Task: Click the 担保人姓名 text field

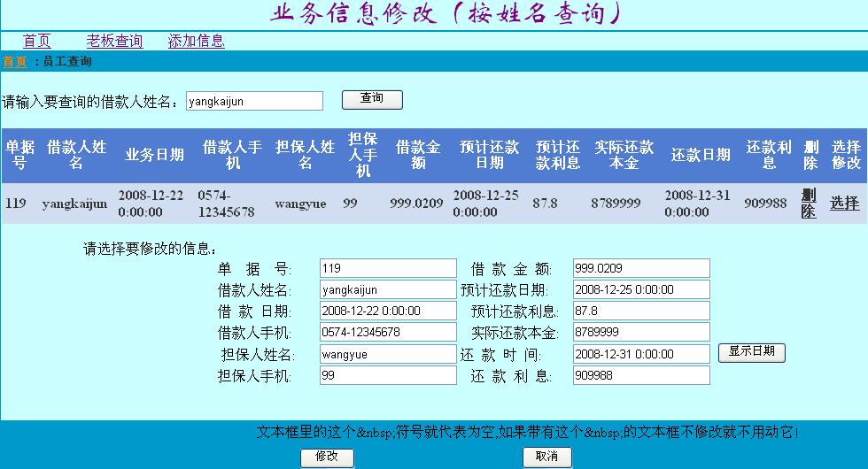Action: click(387, 354)
